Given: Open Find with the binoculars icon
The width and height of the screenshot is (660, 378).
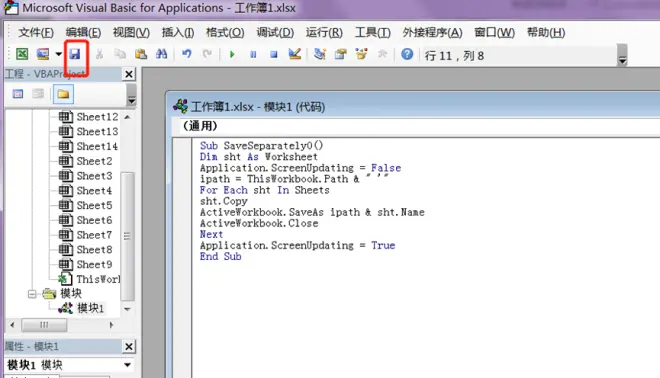Looking at the screenshot, I should 162,54.
